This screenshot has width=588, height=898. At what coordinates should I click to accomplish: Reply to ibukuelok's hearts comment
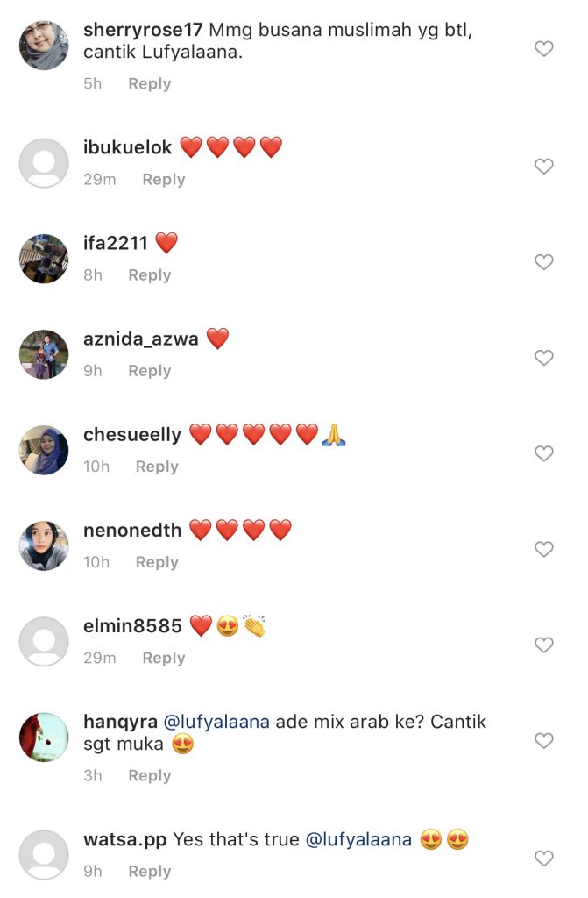(164, 179)
